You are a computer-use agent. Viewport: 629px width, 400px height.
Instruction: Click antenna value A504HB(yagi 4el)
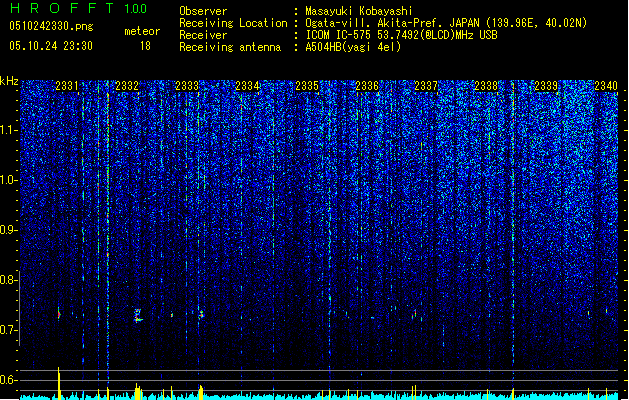click(x=353, y=47)
